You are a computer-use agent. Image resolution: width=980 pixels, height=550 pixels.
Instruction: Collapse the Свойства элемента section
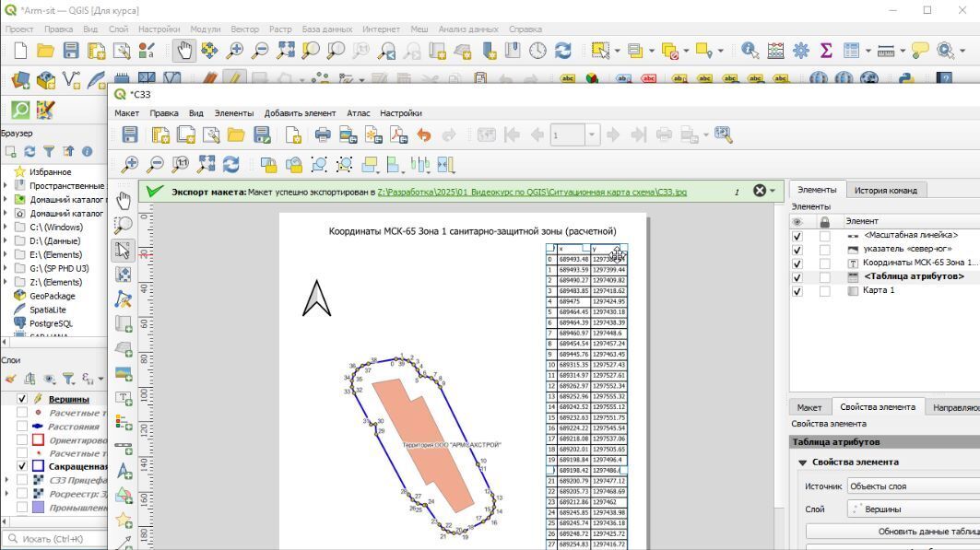tap(803, 462)
